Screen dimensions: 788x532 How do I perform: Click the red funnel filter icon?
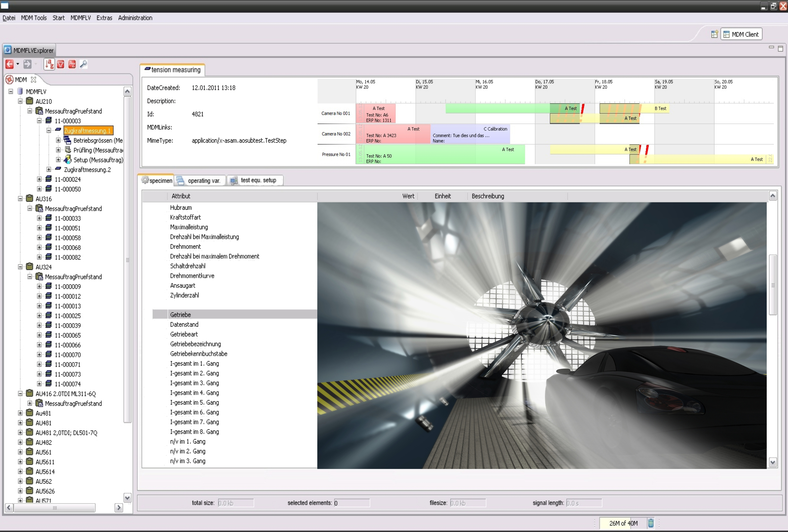(61, 64)
